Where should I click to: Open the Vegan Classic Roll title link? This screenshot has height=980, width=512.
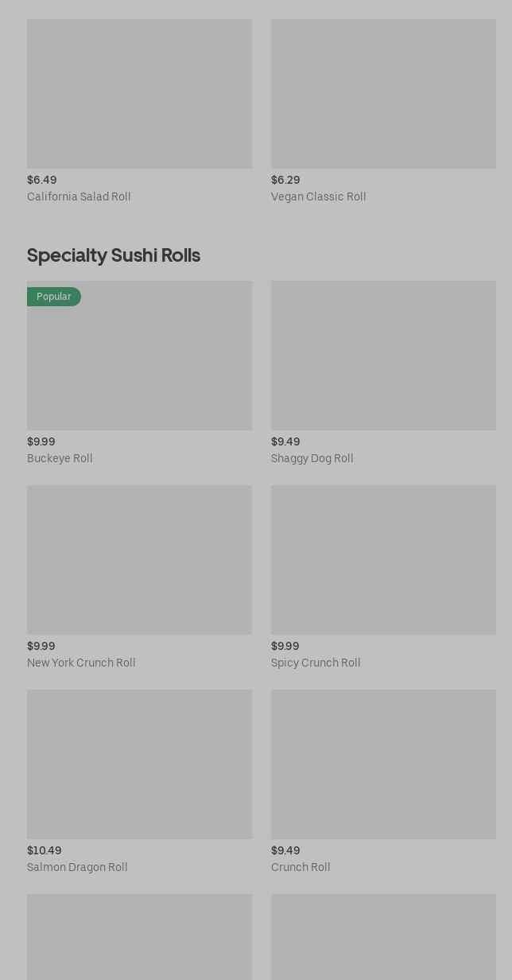click(318, 196)
